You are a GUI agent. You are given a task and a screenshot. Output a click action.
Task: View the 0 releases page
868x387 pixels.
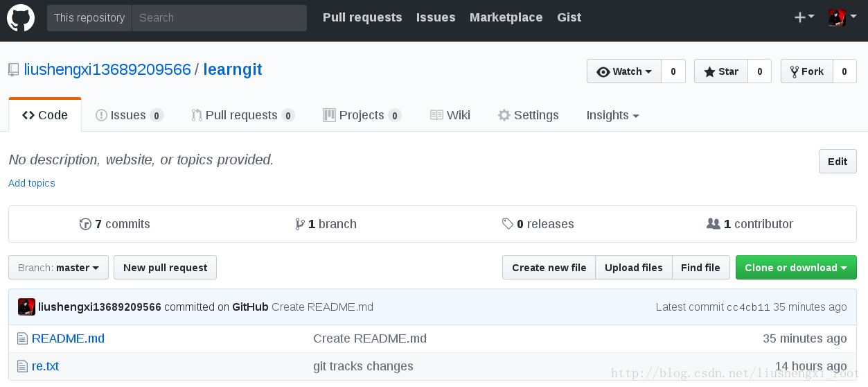pos(538,224)
